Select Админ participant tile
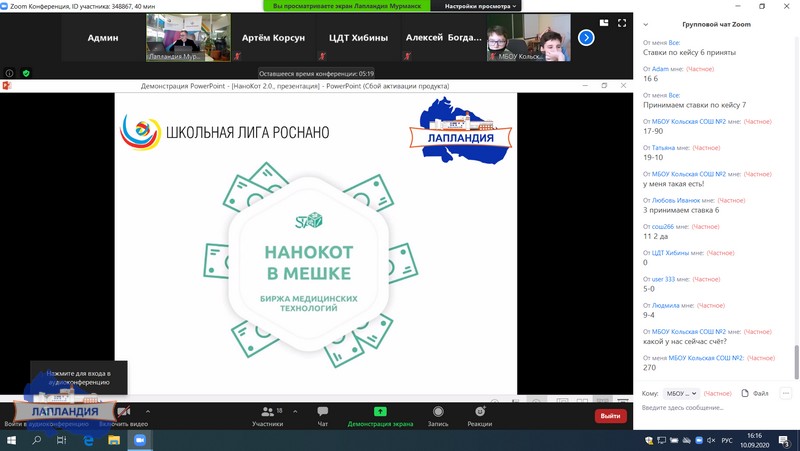 click(103, 38)
